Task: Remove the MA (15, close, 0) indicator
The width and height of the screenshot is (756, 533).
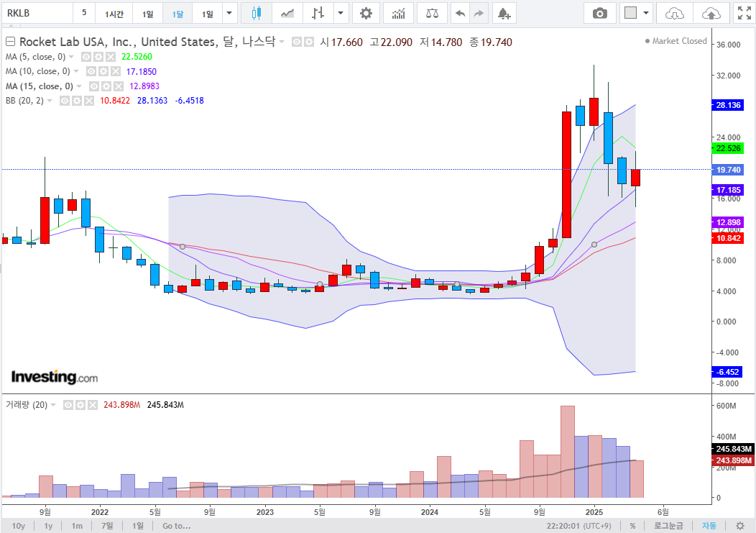Action: click(119, 86)
